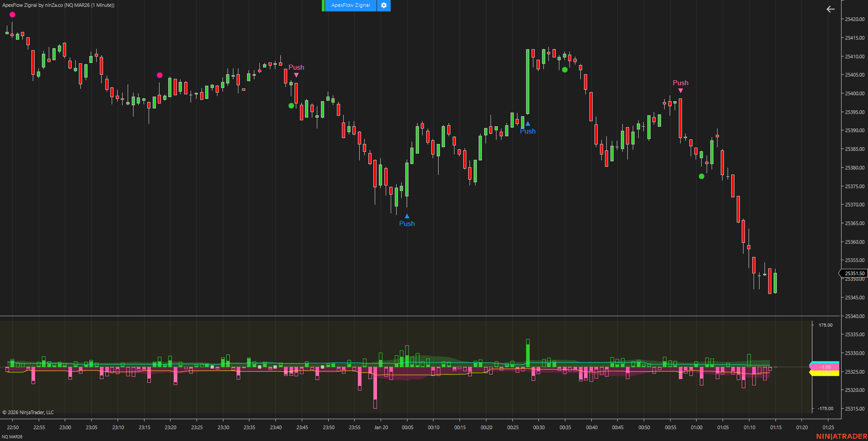Click the pink Push down-arrow near 00:57
Screen dimensions: 868x441
(x=680, y=91)
